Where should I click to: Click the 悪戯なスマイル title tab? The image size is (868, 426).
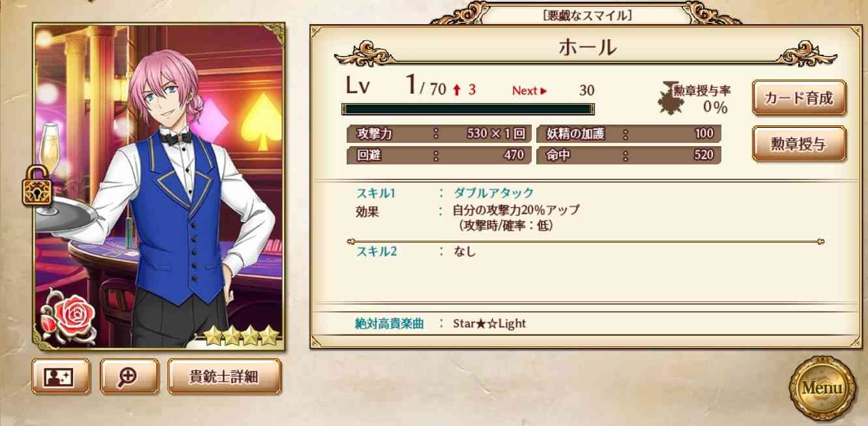587,14
